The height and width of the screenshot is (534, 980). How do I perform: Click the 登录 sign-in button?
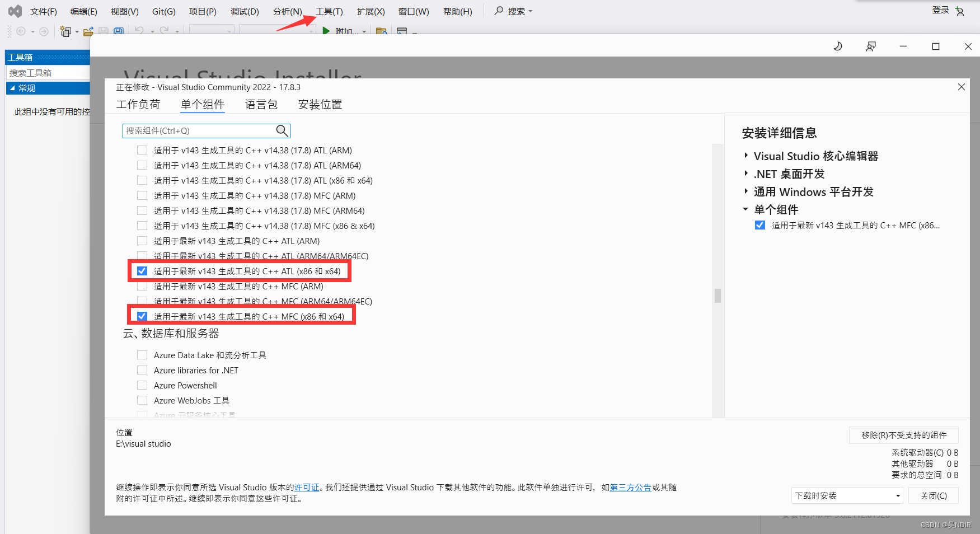(941, 10)
